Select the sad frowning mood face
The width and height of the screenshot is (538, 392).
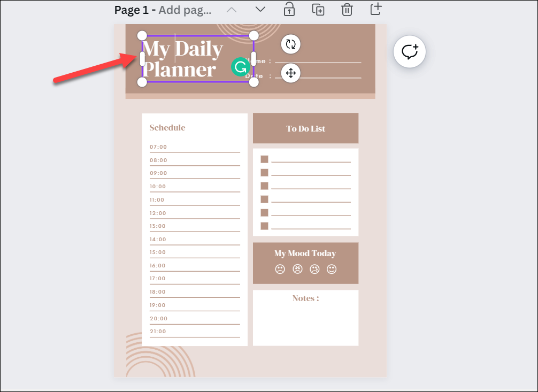click(x=280, y=269)
